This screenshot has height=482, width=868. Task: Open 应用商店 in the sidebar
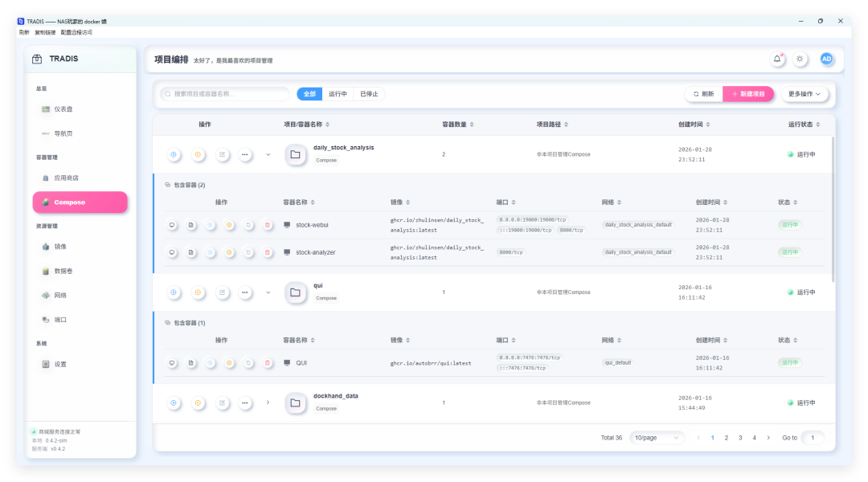pos(80,178)
